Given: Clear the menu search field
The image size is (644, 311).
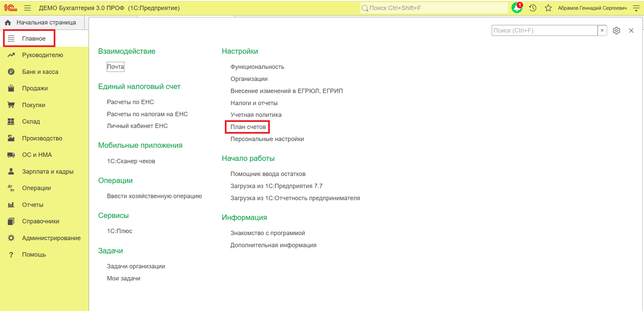Looking at the screenshot, I should click(602, 31).
